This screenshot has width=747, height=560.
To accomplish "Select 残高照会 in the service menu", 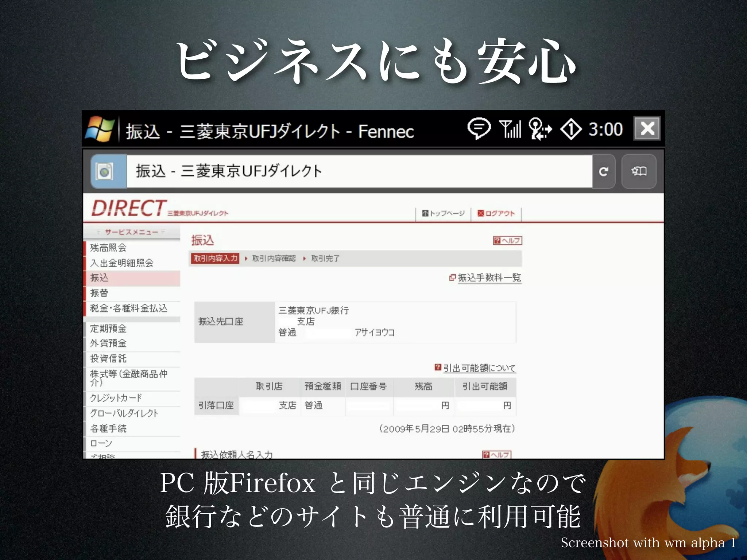I will click(x=108, y=248).
